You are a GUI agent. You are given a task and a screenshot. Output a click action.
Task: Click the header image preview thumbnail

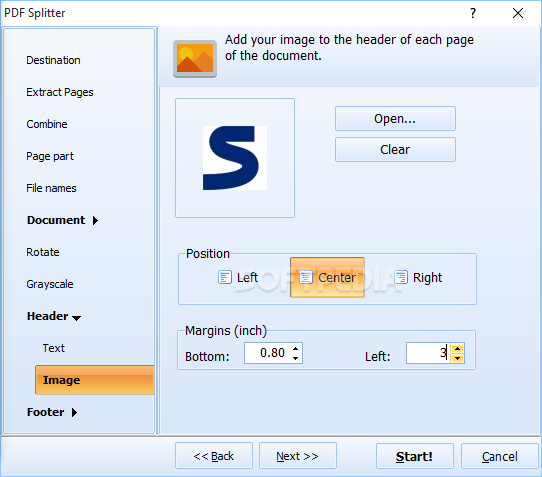click(235, 158)
